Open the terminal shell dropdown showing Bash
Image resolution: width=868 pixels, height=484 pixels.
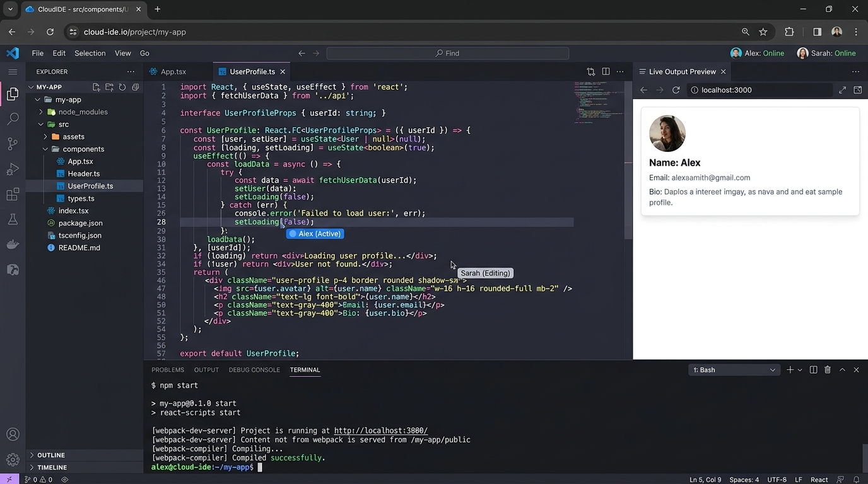tap(734, 370)
